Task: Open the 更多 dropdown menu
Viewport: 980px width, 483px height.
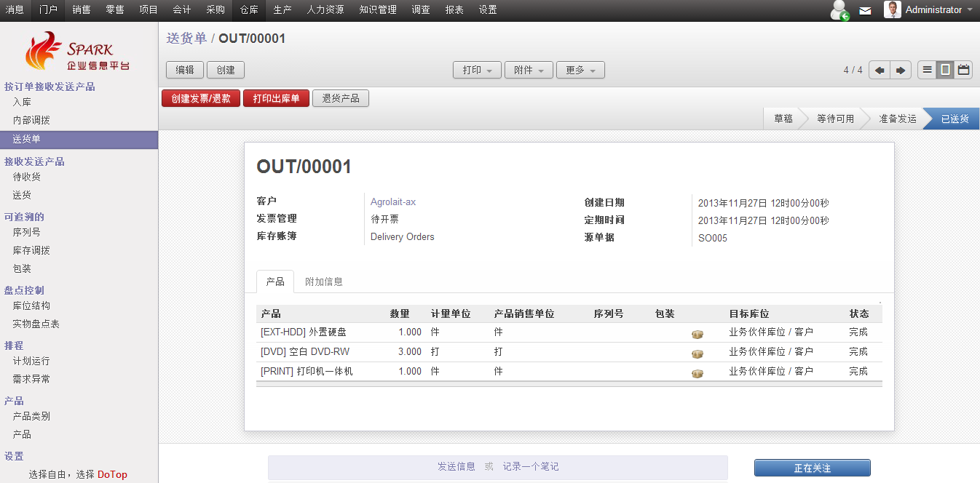Action: pyautogui.click(x=580, y=71)
